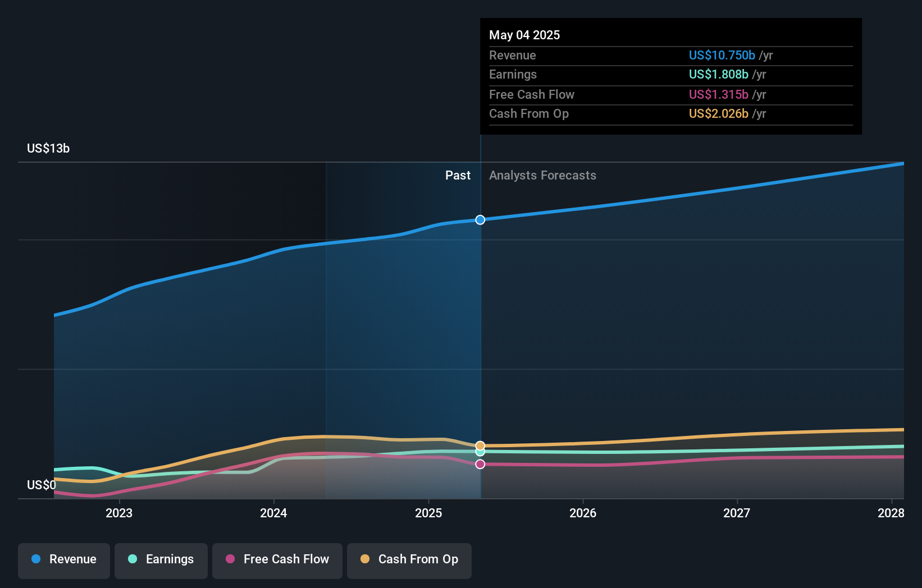This screenshot has width=922, height=588.
Task: Click the Cash From Op row label in tooltip
Action: click(528, 114)
